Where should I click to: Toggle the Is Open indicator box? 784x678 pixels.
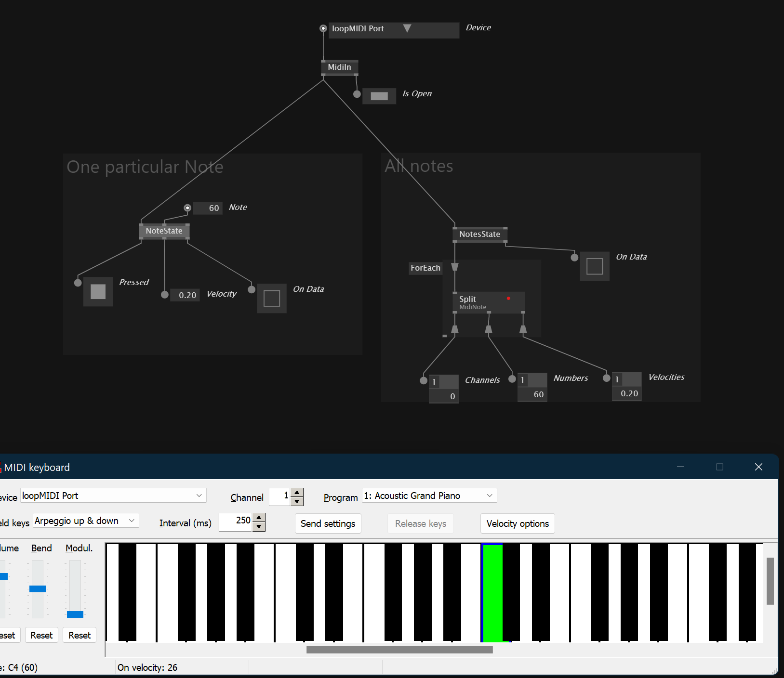pos(379,96)
